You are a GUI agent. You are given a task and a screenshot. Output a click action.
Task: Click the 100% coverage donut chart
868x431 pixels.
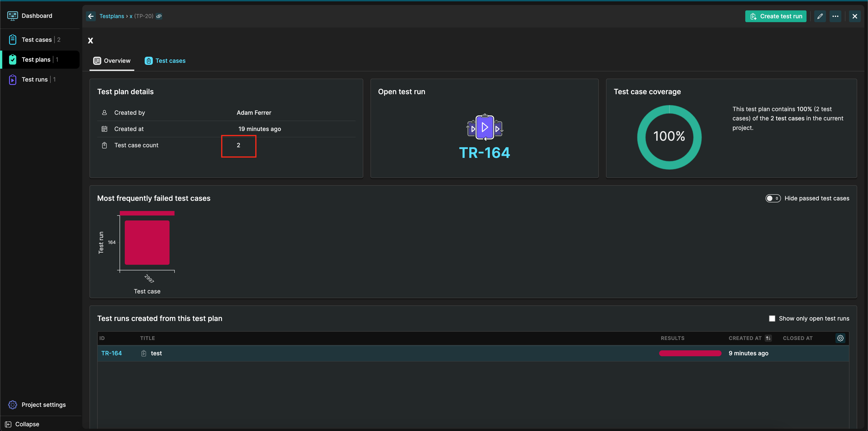pos(669,137)
